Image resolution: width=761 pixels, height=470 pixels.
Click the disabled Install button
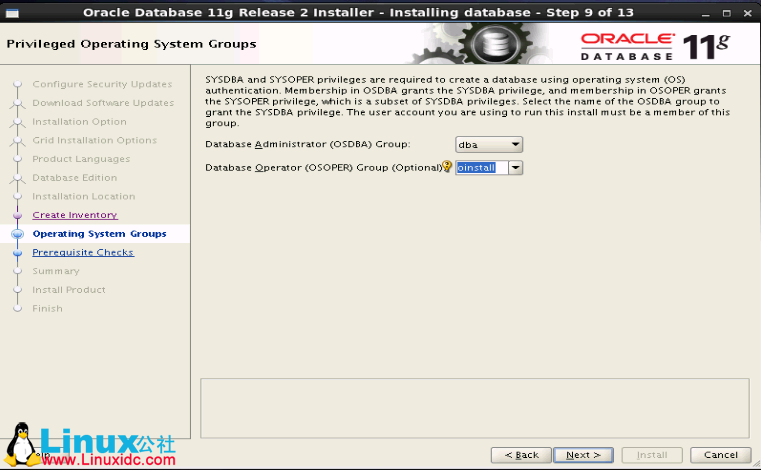[x=652, y=455]
